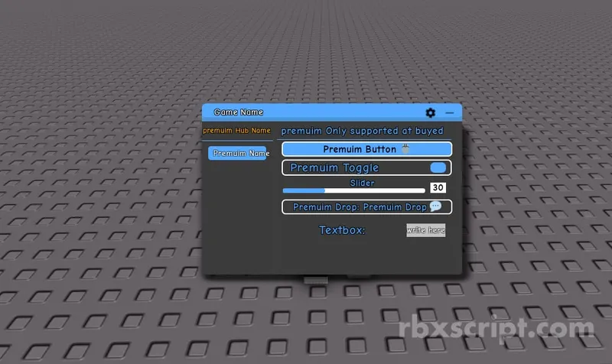The height and width of the screenshot is (364, 612).
Task: Click the Slider track
Action: (x=353, y=190)
